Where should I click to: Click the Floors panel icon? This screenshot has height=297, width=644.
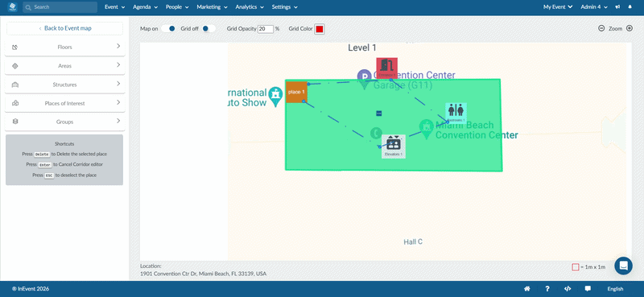(x=15, y=47)
